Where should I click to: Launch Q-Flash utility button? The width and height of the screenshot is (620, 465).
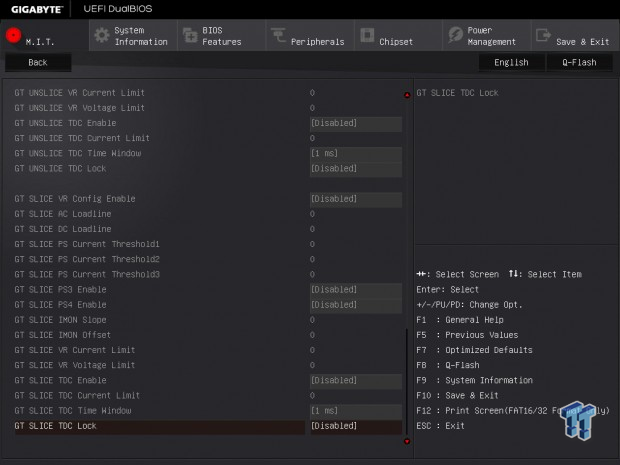[579, 62]
